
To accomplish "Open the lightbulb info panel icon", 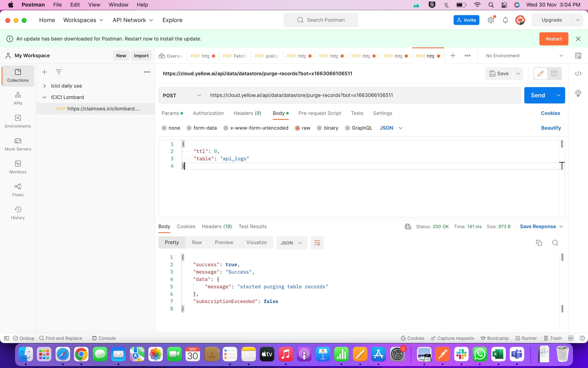I will click(x=578, y=93).
